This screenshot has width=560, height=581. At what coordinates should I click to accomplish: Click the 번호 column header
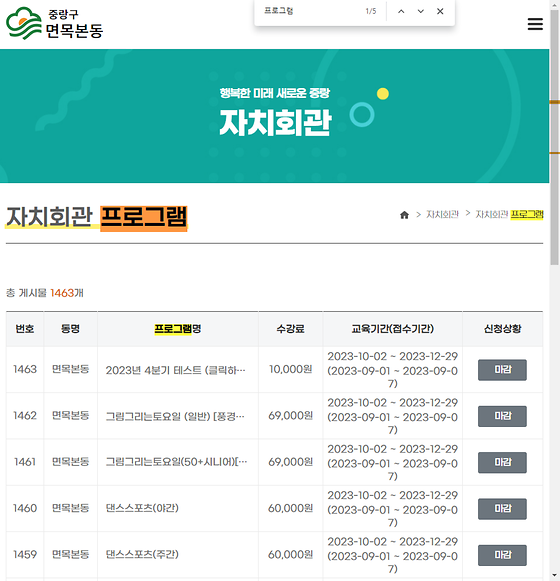(x=25, y=329)
